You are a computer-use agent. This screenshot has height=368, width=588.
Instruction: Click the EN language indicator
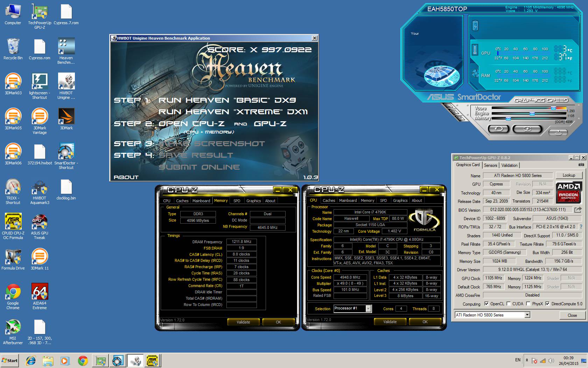[x=518, y=360]
